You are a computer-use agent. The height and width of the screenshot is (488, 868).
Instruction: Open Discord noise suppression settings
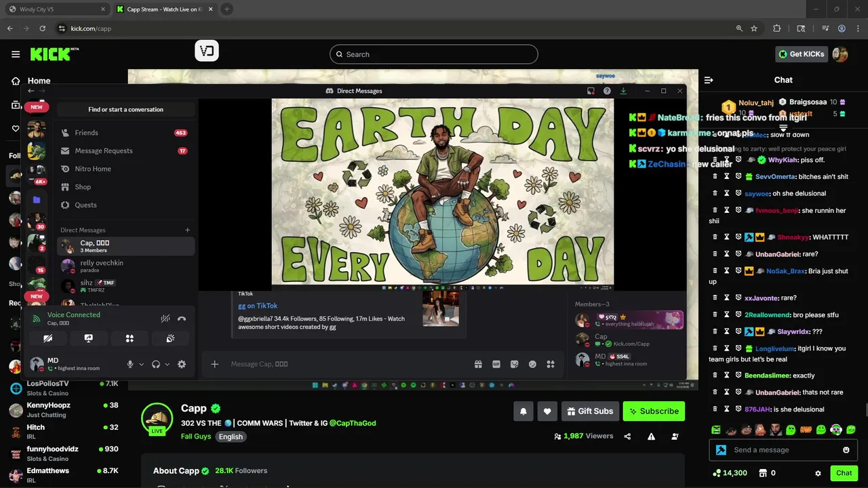[165, 319]
